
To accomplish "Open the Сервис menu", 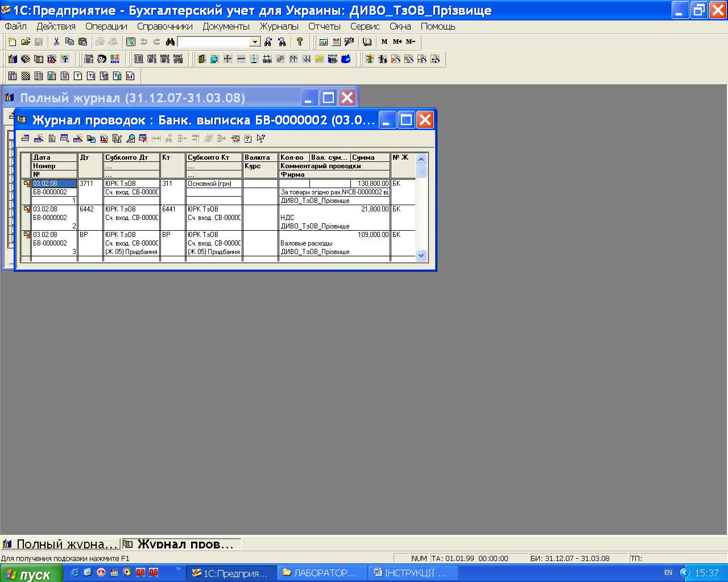I will pyautogui.click(x=365, y=26).
